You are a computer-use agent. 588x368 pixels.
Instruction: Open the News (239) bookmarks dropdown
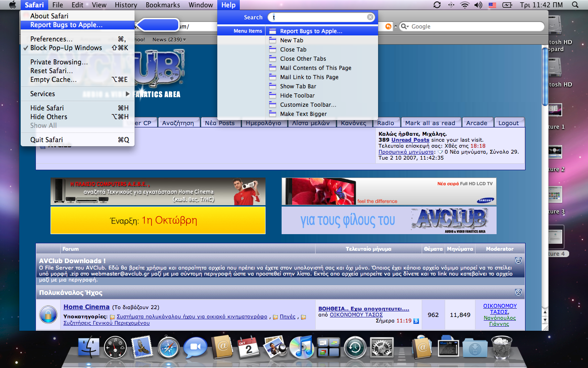coord(169,40)
